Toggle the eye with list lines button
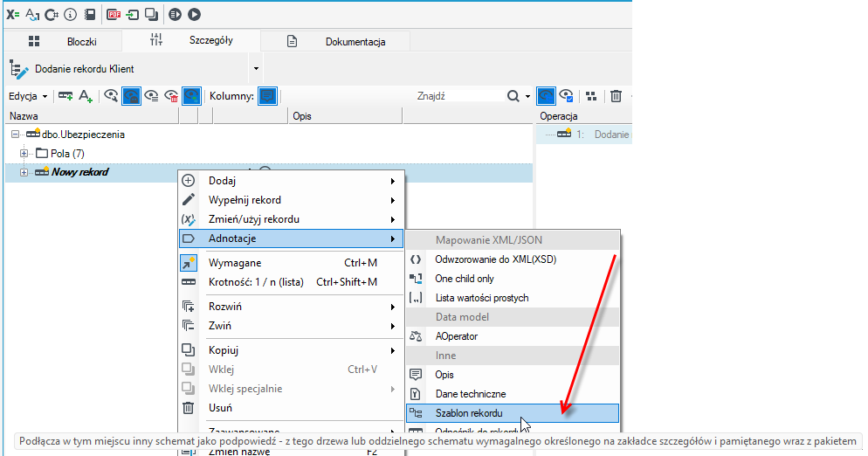Viewport: 868px width, 456px height. (151, 96)
